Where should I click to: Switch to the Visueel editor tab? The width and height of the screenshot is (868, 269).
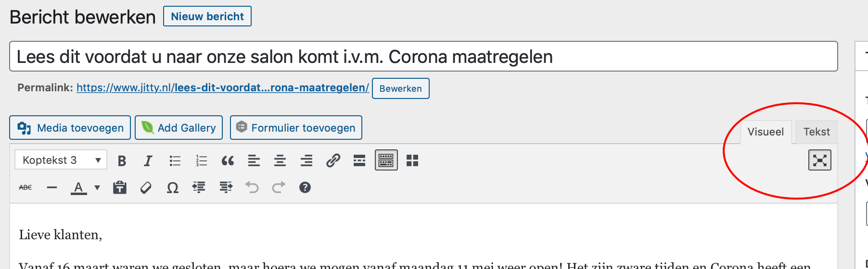(766, 132)
